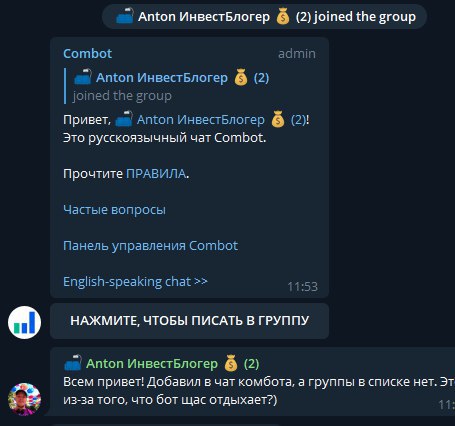Click money bag emoji in quoted reply

tap(241, 77)
